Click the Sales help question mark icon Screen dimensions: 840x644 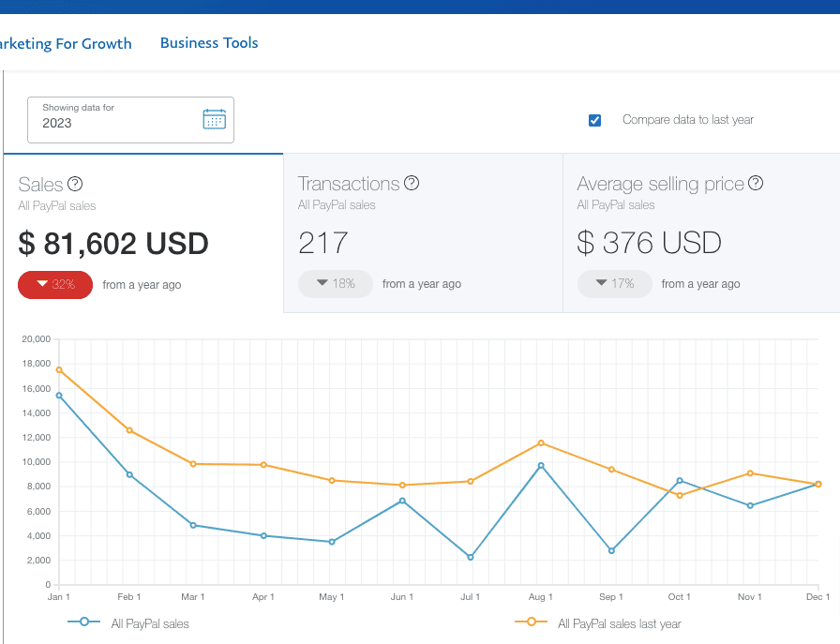point(75,184)
